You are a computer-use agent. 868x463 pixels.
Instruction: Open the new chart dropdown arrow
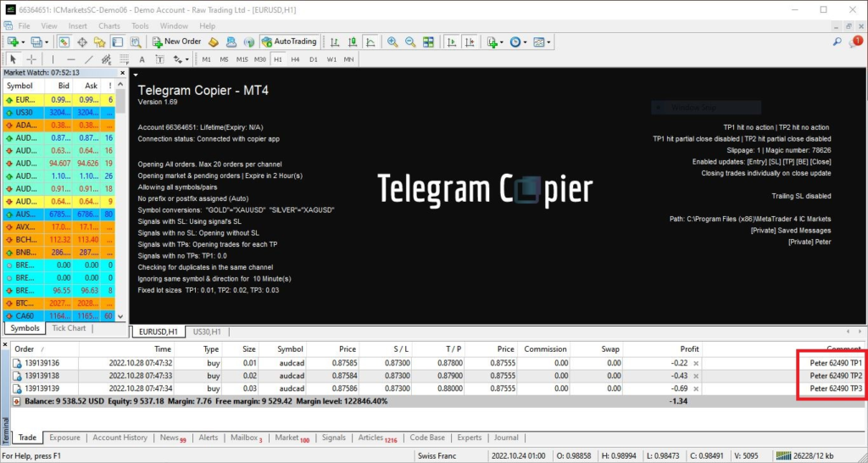[x=22, y=42]
